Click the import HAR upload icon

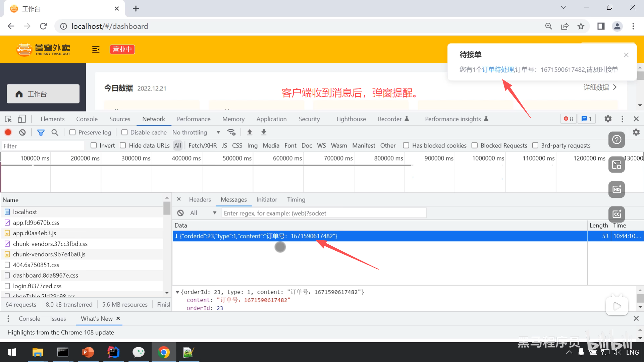(250, 132)
